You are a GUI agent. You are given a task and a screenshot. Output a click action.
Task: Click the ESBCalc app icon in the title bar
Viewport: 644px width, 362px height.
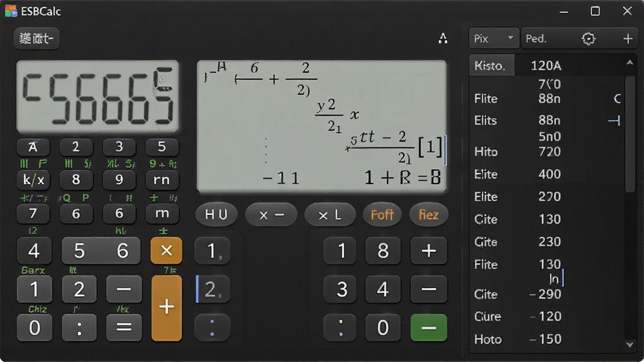click(11, 11)
